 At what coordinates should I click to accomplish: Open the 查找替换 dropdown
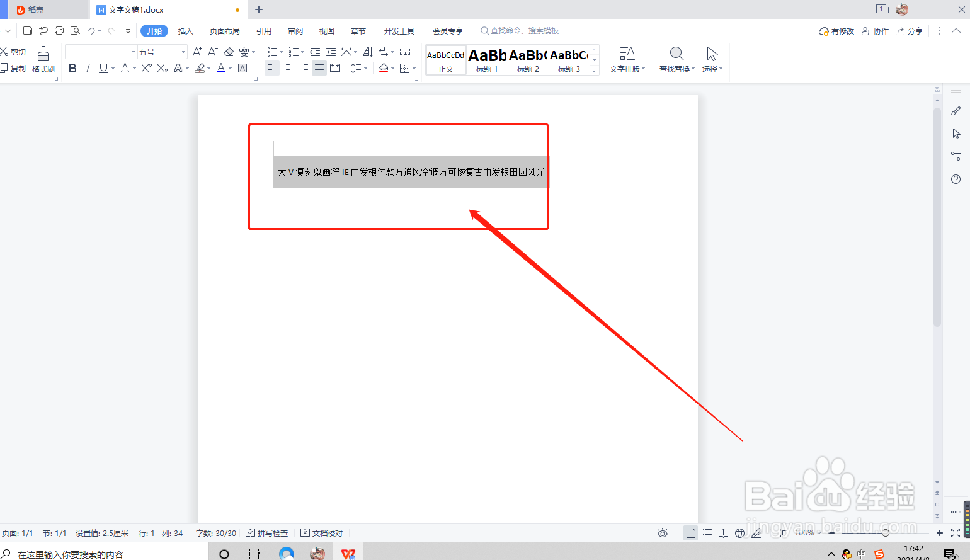point(677,60)
